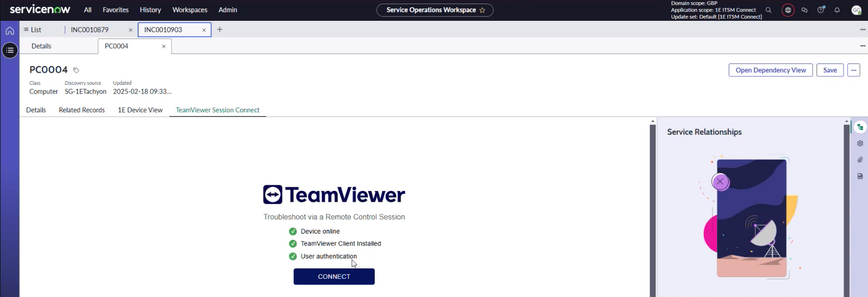Show notifications via the bell icon
This screenshot has width=868, height=297.
click(x=837, y=10)
